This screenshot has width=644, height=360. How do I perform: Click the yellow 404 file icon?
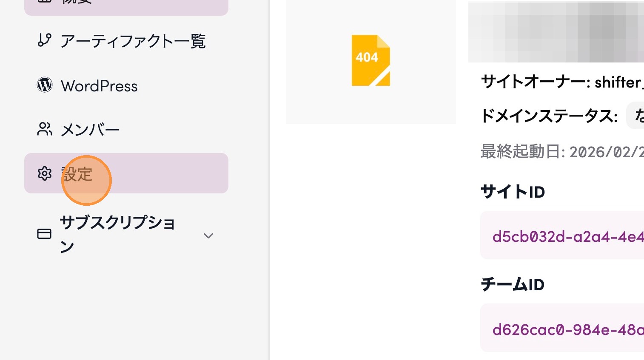[x=370, y=60]
